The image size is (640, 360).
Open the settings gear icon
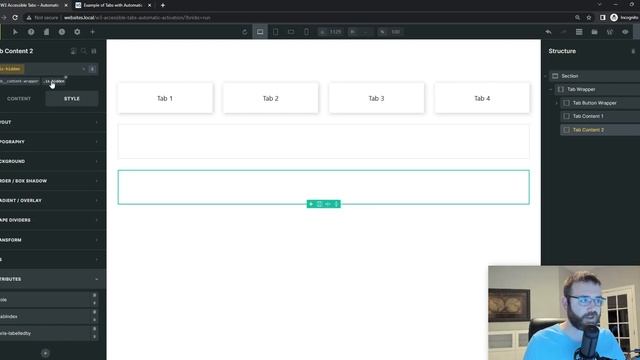(x=77, y=32)
